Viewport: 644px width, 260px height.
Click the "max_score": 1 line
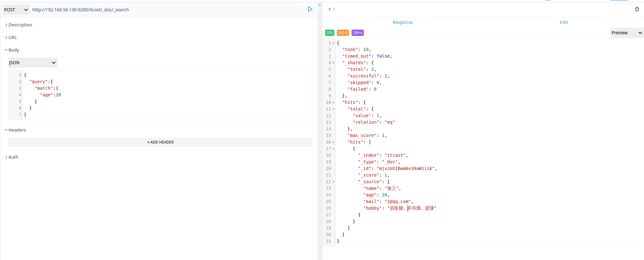(x=367, y=135)
